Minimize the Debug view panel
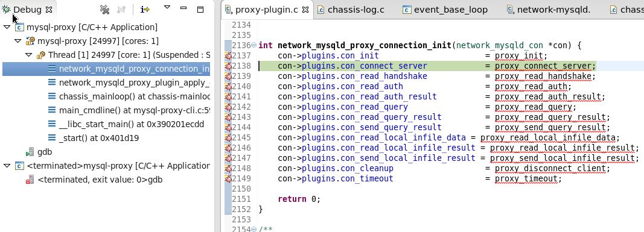The image size is (644, 232). (x=183, y=8)
